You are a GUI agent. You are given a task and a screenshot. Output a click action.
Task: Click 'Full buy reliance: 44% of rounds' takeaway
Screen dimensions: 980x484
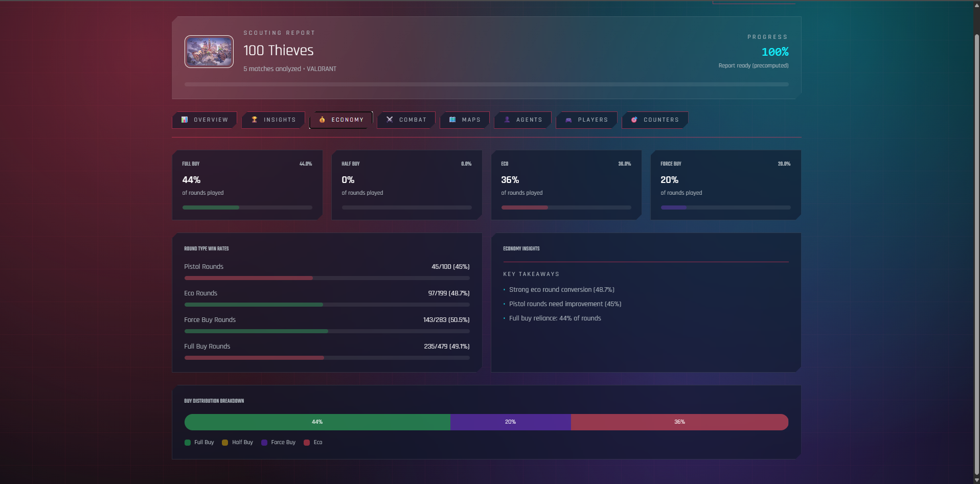click(x=555, y=318)
